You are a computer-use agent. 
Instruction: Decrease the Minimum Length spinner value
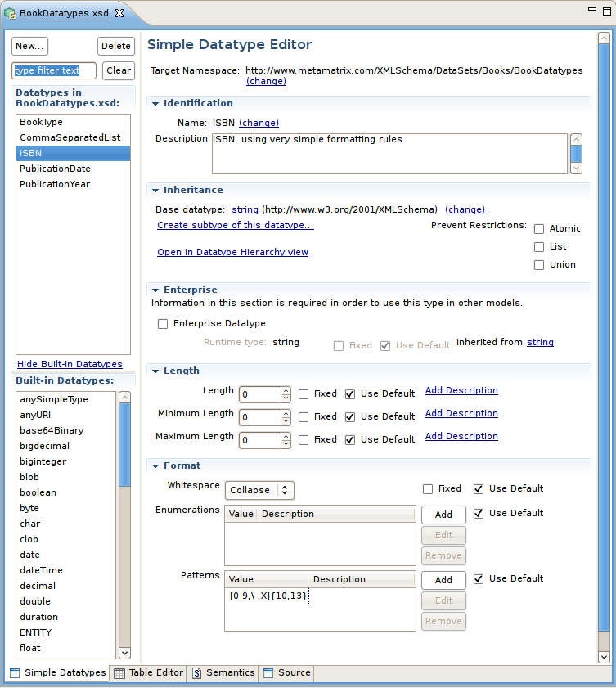pos(286,421)
